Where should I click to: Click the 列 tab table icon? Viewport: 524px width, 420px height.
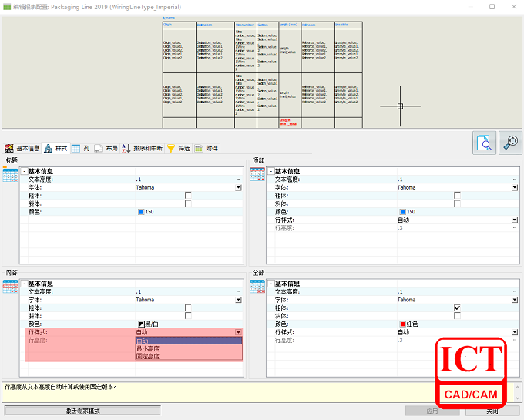click(x=76, y=149)
